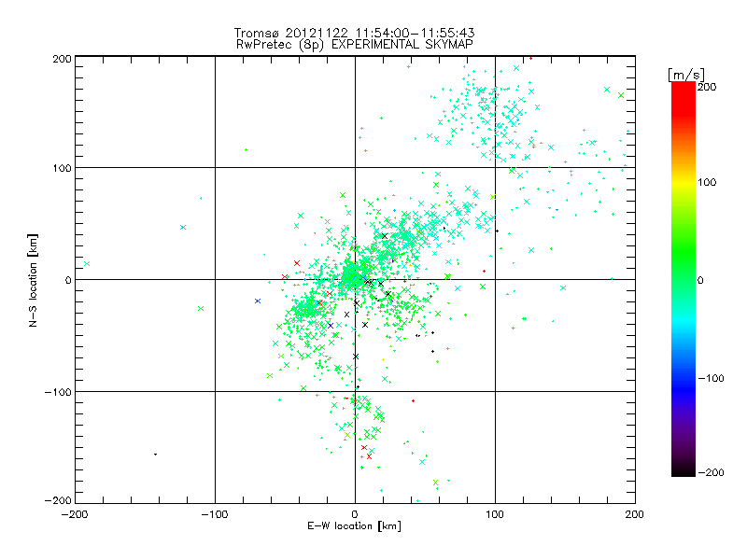
Task: Click the 'RwPretec (8p) EXPERIMENTAL SKYMAP' subtitle
Action: [355, 45]
